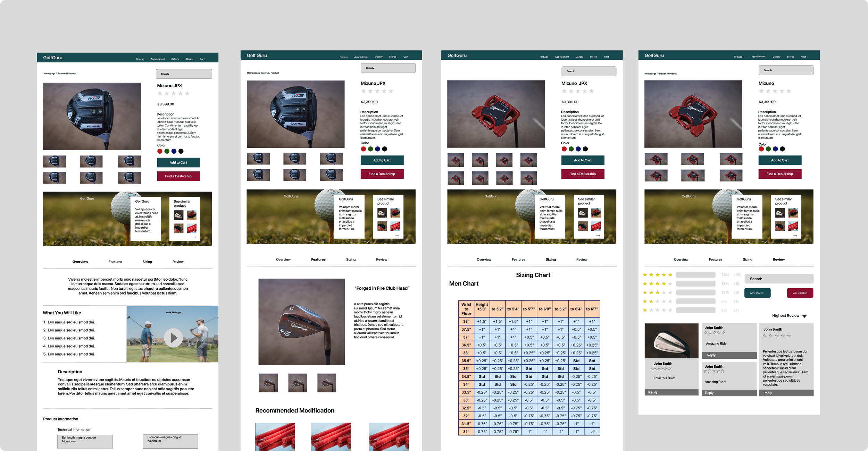
Task: Pick the black color swatch on Review page
Action: [782, 149]
